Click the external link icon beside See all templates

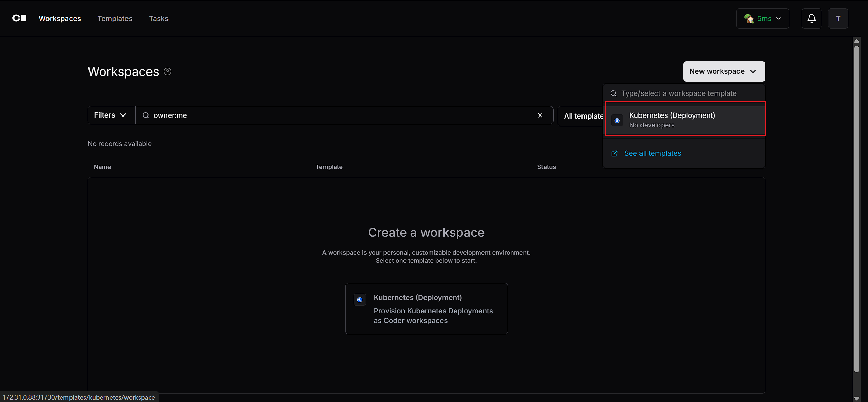[x=614, y=154]
